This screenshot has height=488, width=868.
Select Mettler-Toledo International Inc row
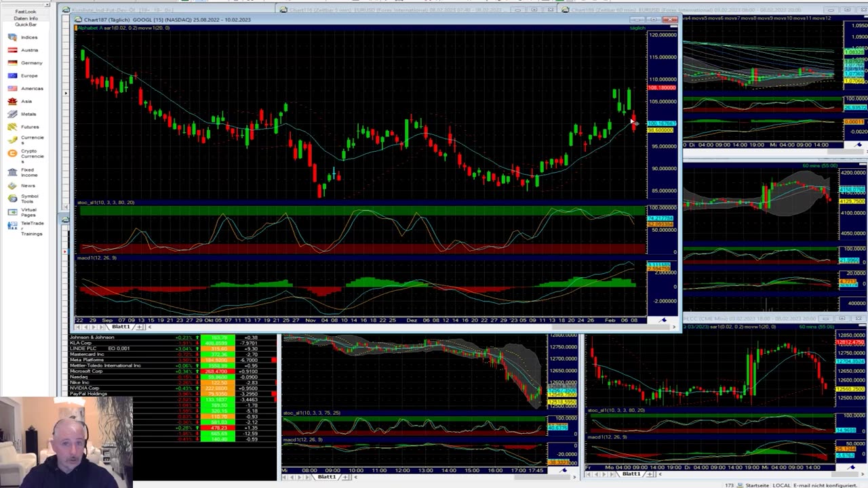(x=173, y=365)
